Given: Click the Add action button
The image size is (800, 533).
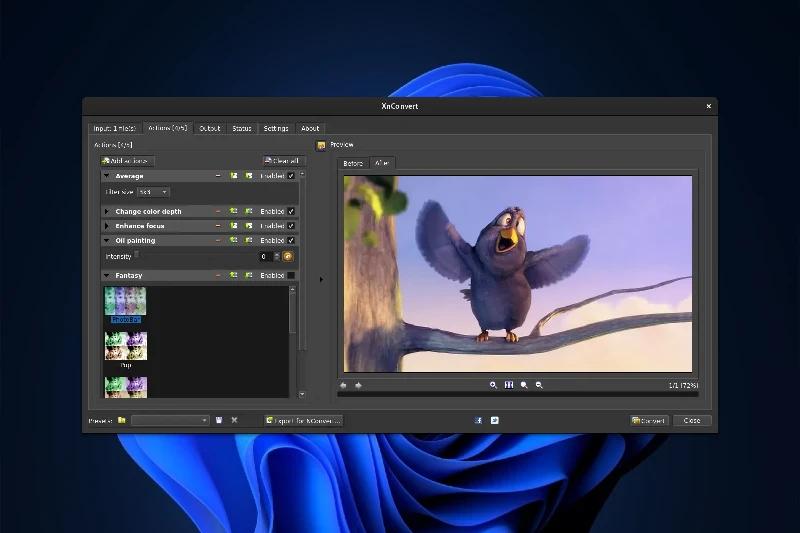Looking at the screenshot, I should (128, 161).
